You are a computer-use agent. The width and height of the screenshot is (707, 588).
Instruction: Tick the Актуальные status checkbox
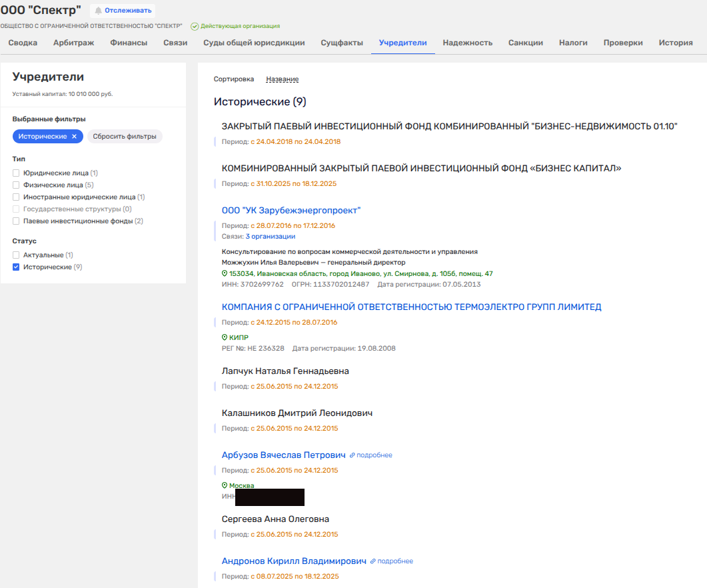coord(16,255)
